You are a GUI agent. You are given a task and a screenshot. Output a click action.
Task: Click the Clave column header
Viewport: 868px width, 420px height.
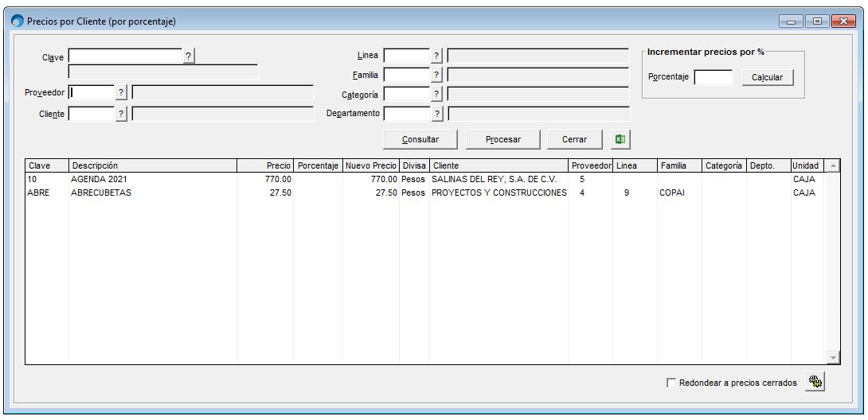pyautogui.click(x=47, y=165)
